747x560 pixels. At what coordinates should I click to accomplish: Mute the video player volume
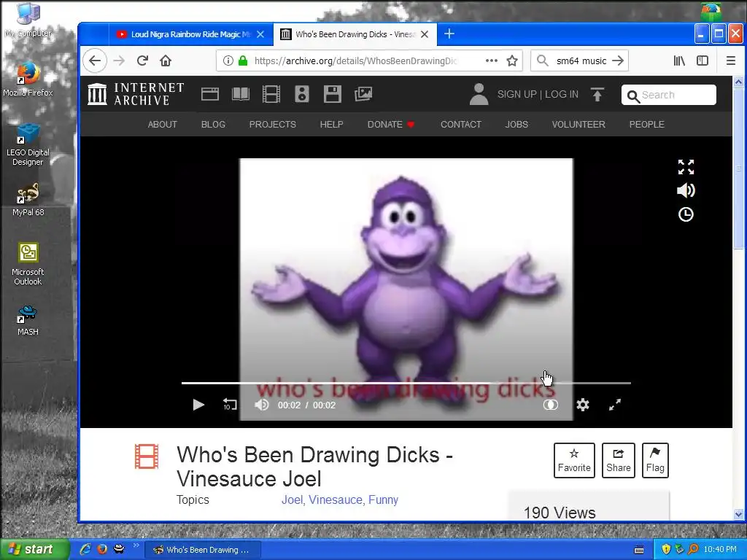tap(262, 405)
